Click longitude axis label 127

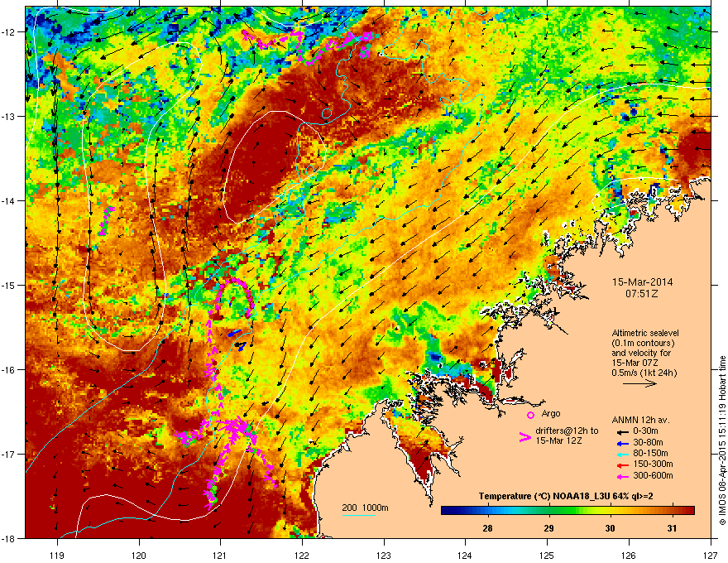711,555
